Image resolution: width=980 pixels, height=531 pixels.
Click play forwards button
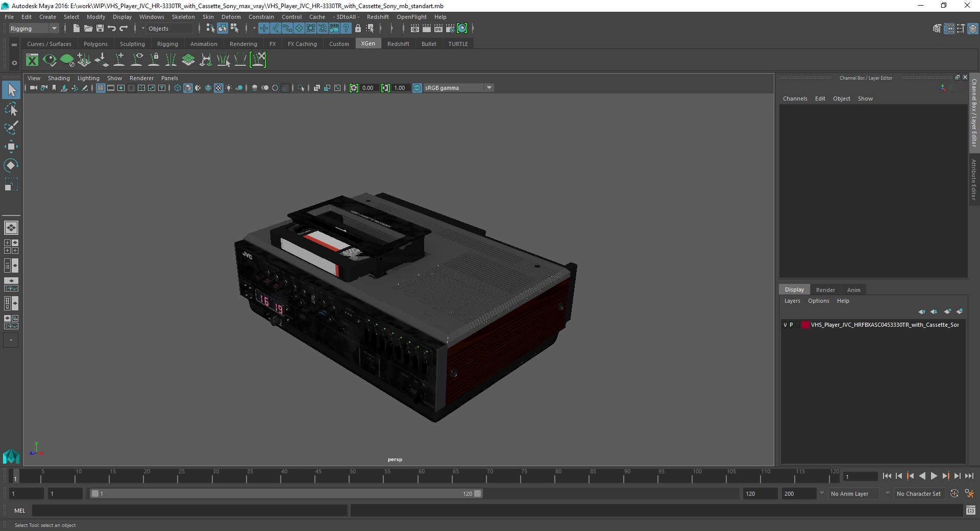(934, 476)
